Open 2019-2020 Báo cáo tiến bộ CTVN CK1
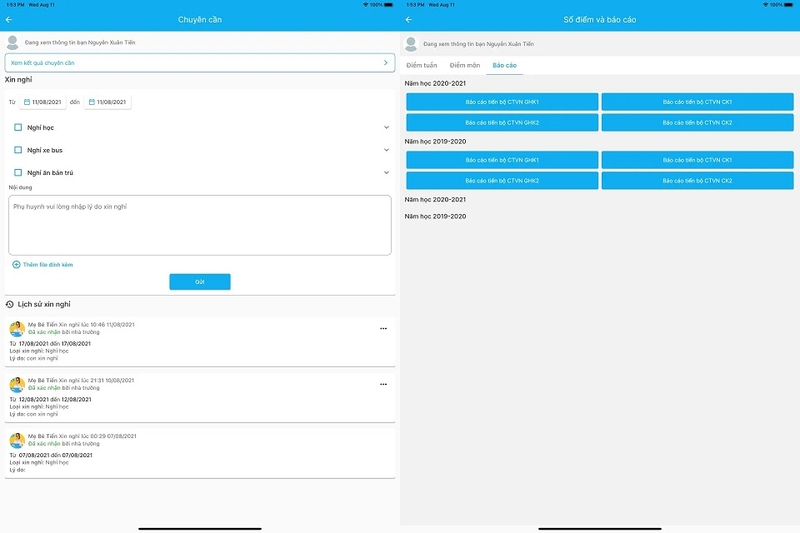The height and width of the screenshot is (533, 800). (697, 160)
